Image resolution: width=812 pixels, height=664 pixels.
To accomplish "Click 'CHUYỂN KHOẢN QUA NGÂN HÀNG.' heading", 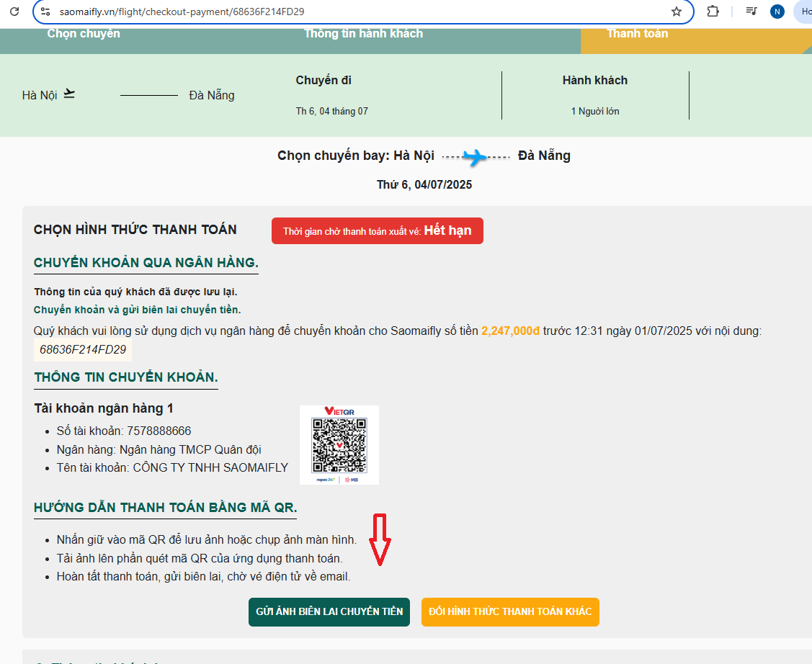I will point(146,263).
